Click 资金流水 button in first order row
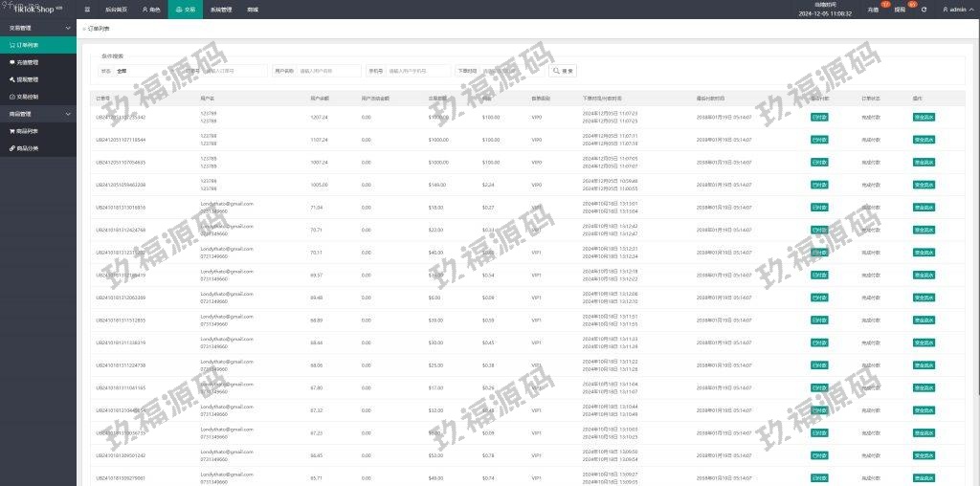 click(x=924, y=117)
